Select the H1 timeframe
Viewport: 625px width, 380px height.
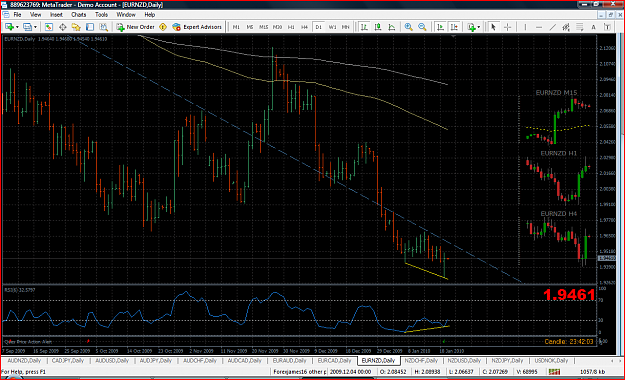click(x=291, y=27)
